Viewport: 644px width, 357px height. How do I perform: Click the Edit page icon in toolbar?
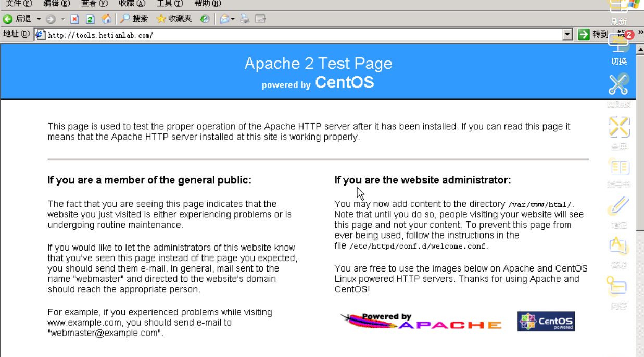point(261,19)
